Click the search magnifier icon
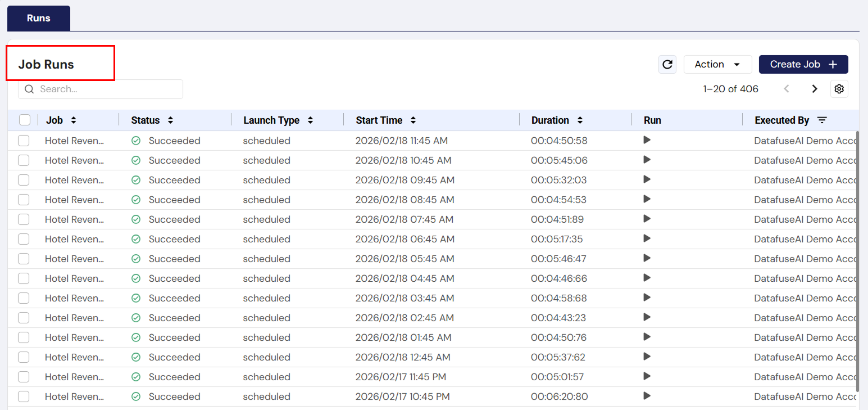 (29, 89)
